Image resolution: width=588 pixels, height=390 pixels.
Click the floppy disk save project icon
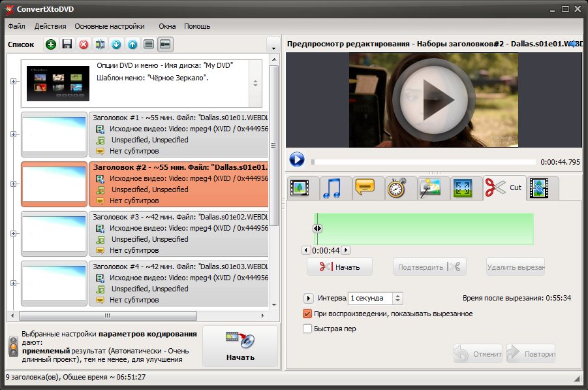67,44
